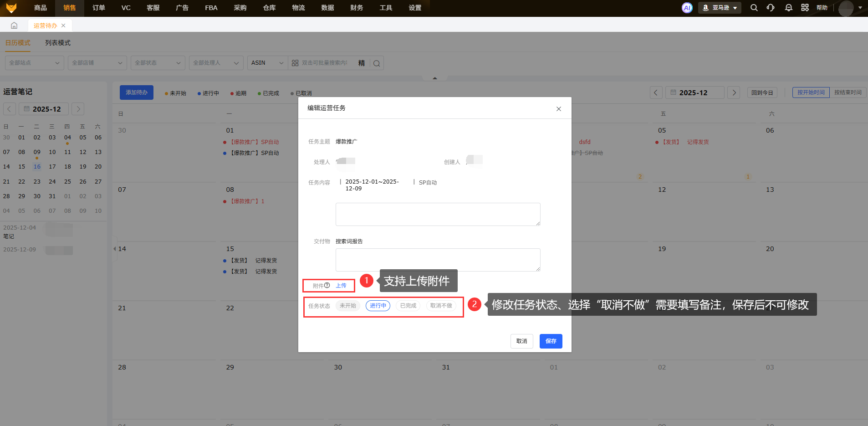
Task: Click 上传 to upload an attachment
Action: 341,286
